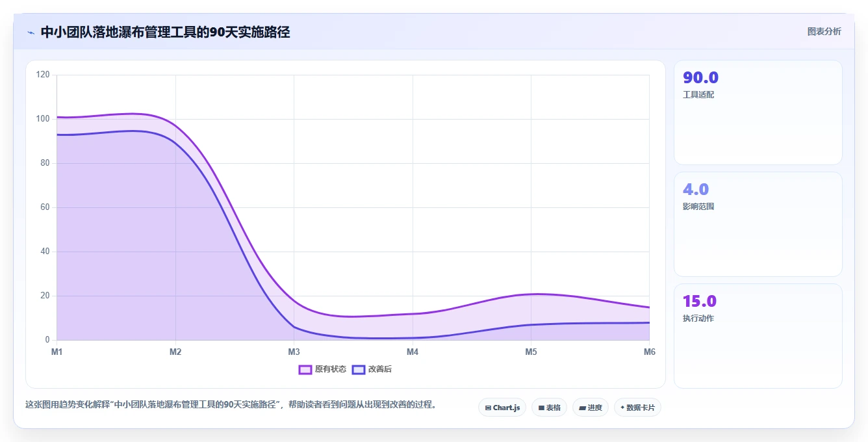Viewport: 868px width, 442px height.
Task: Click the 90.0 工具适配 value
Action: click(700, 77)
